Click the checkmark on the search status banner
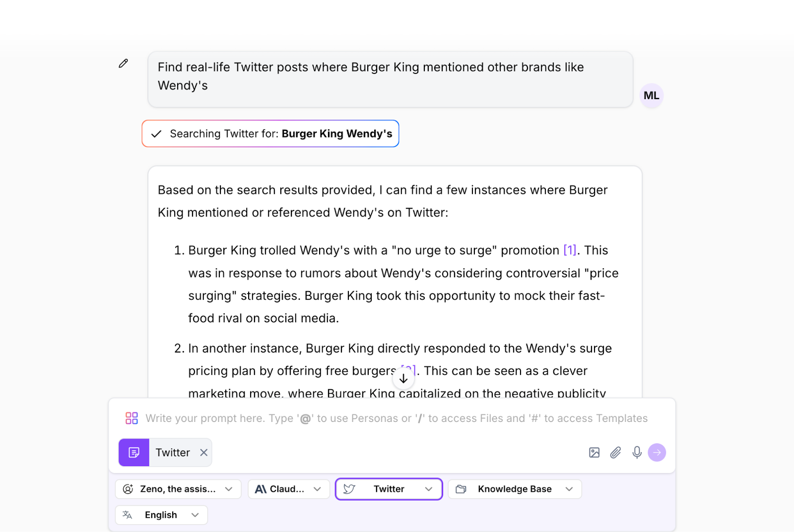The image size is (794, 532). (x=156, y=133)
